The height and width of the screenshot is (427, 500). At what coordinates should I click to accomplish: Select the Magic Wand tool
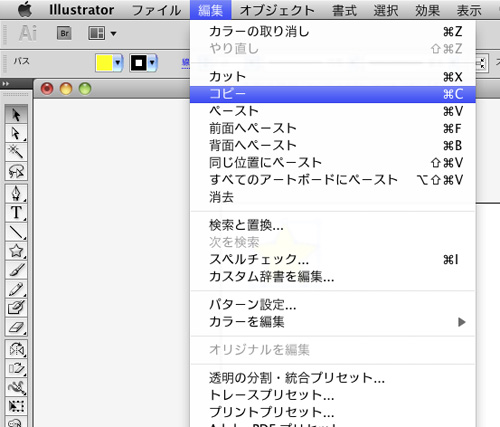click(16, 152)
